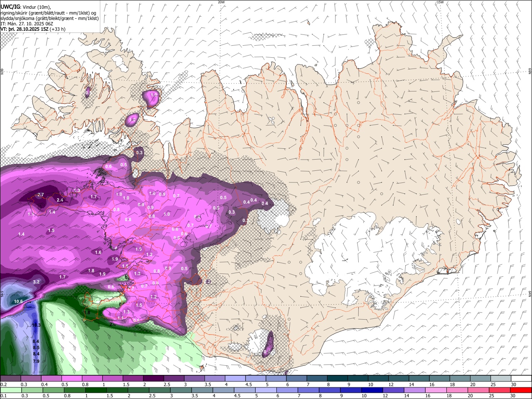Click the 'rigning/skúrir' legend description line
Image resolution: width=532 pixels, height=399 pixels.
coord(49,13)
